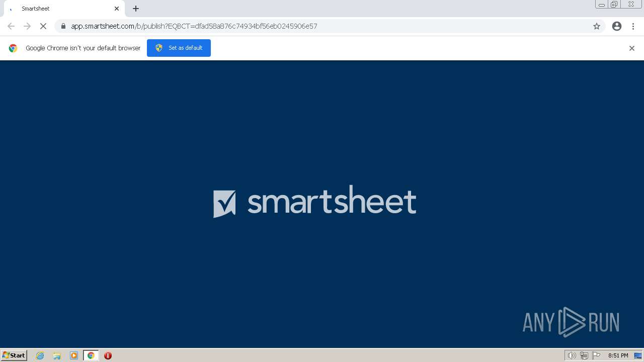The height and width of the screenshot is (362, 644).
Task: Open Chrome three-dot menu
Action: point(633,26)
